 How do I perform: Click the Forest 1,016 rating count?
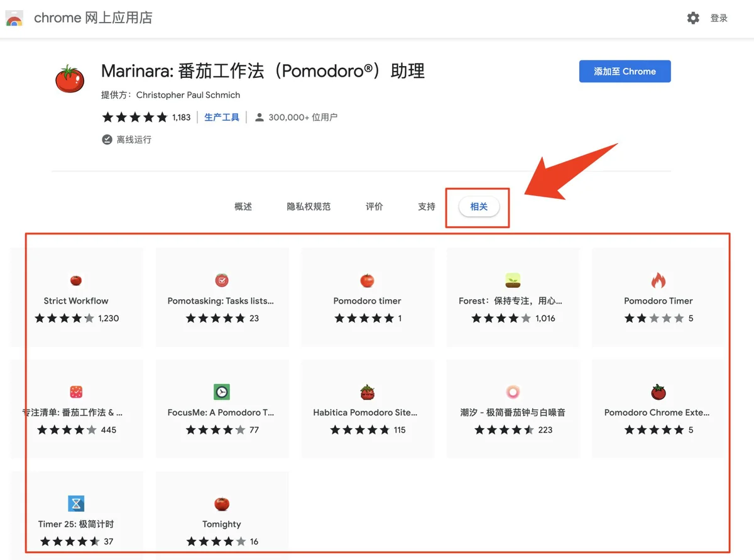[545, 319]
